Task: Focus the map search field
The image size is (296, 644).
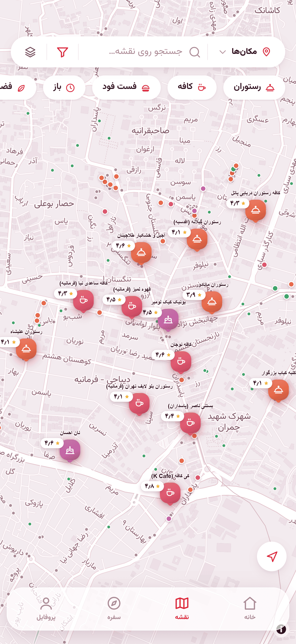Action: (143, 52)
